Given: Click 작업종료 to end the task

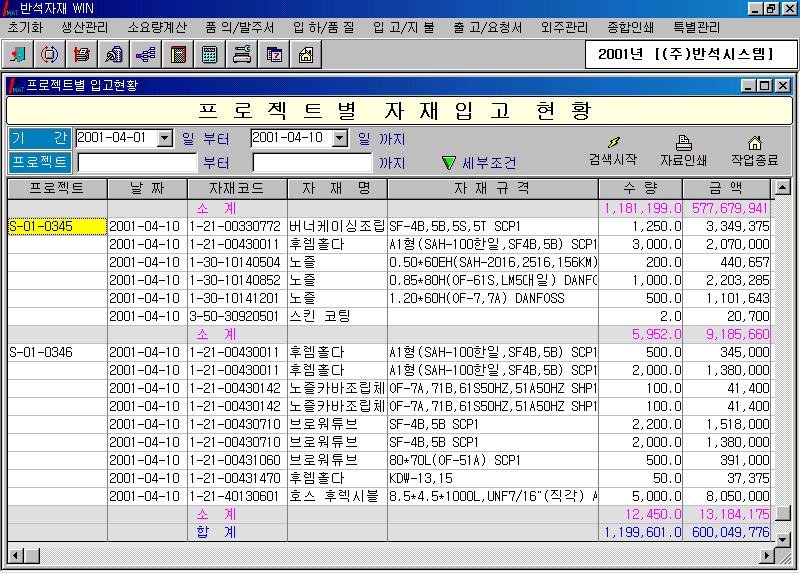Looking at the screenshot, I should (x=754, y=151).
